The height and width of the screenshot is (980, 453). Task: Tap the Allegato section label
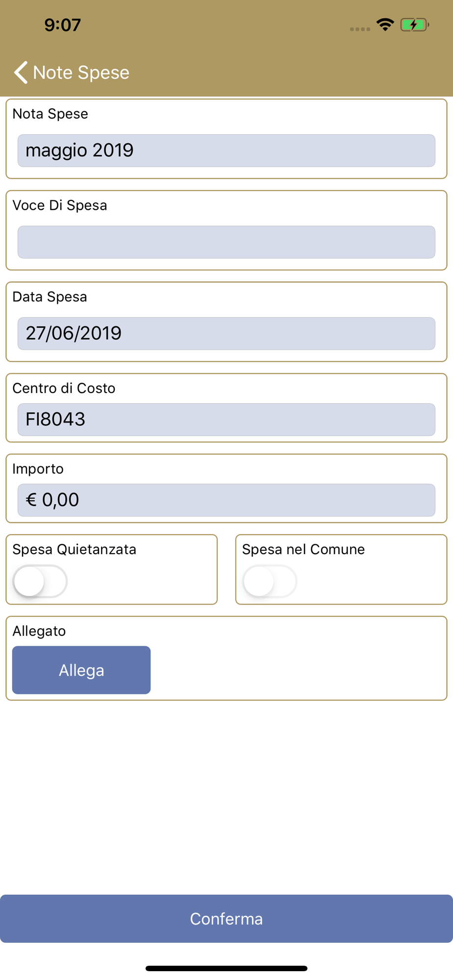(39, 631)
